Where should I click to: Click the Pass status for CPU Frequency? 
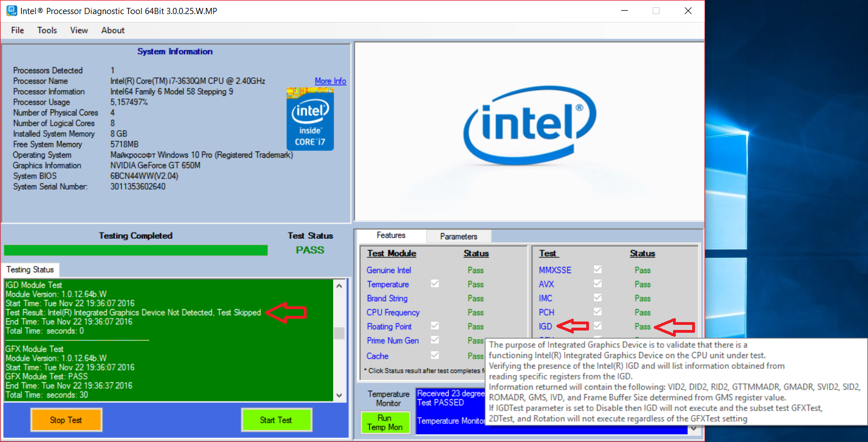[x=476, y=312]
